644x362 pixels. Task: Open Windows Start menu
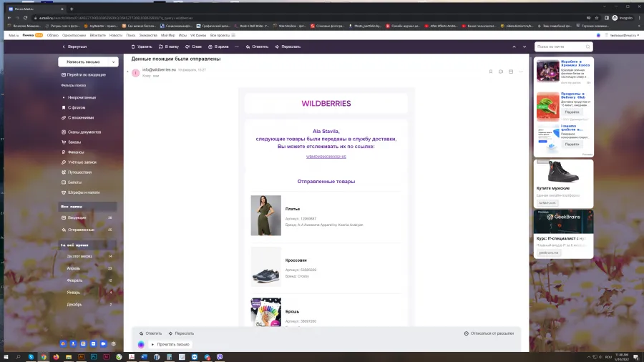click(6, 357)
